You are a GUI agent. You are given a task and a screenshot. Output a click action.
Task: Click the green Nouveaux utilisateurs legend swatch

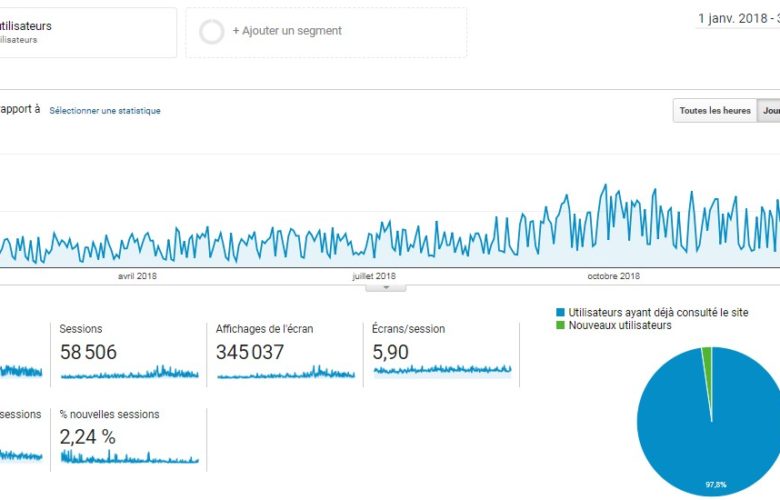[561, 325]
